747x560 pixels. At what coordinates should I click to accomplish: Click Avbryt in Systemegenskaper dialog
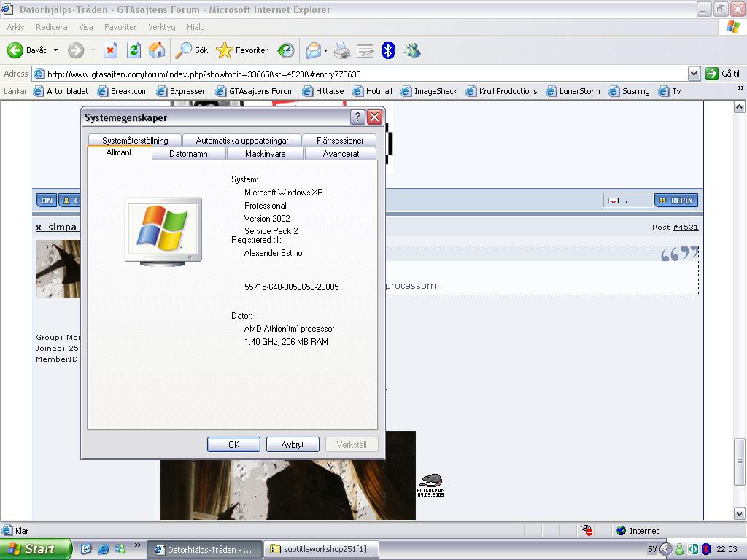(293, 444)
